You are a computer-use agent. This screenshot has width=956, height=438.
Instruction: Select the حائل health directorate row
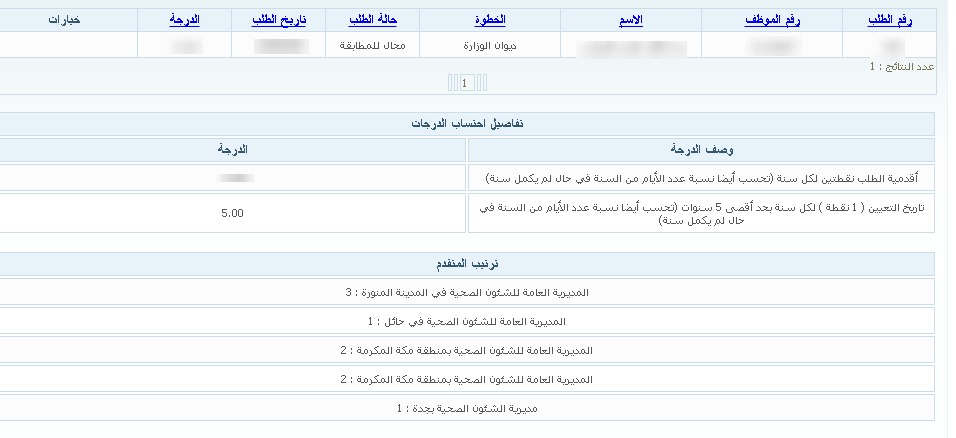tap(467, 321)
